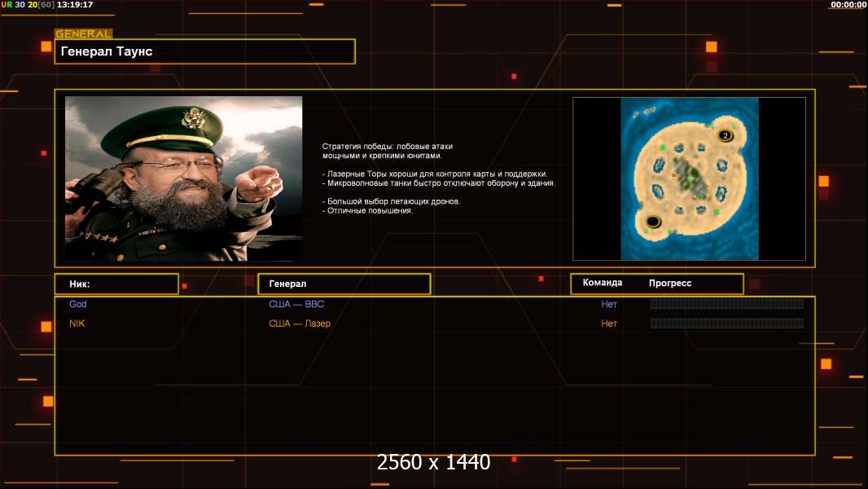This screenshot has width=868, height=489.
Task: Click the 00:00:00 timer readout
Action: (x=848, y=4)
